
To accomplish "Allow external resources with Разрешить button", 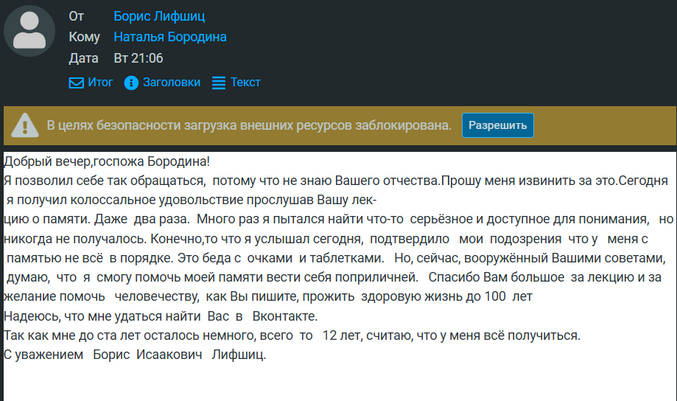I will point(497,126).
